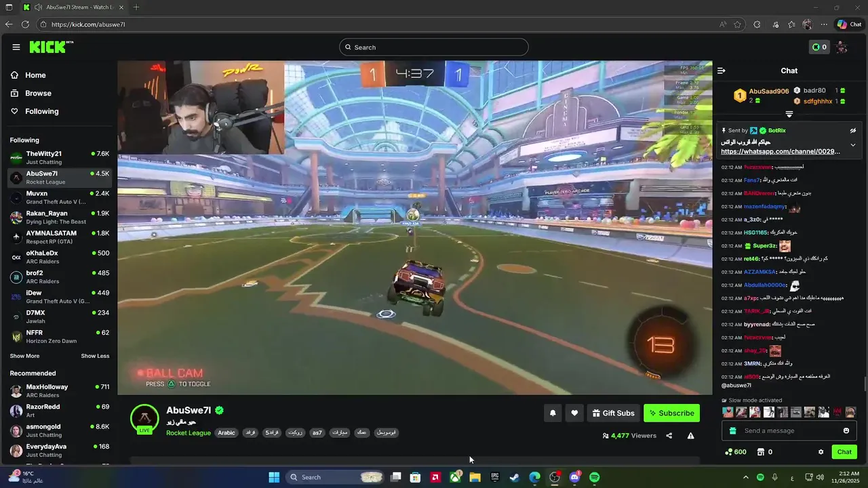Image resolution: width=868 pixels, height=488 pixels.
Task: Click the browser address bar URL
Action: coord(88,24)
